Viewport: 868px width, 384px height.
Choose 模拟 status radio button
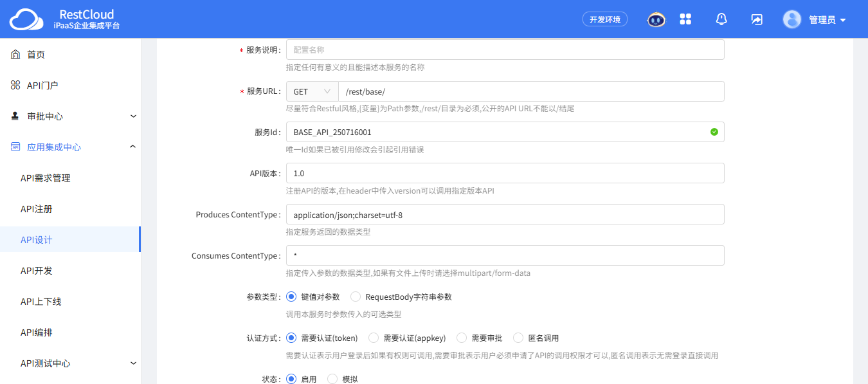(x=332, y=379)
